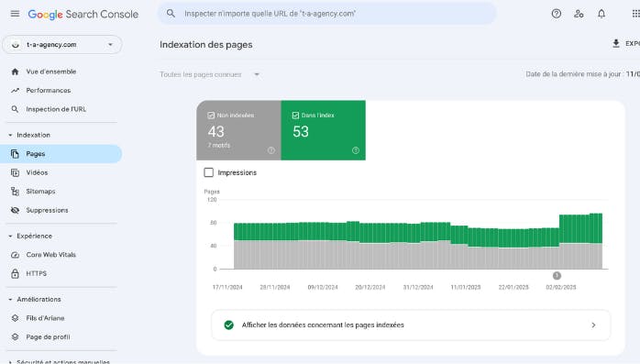Click the Google Search Console logo
Screen dimensions: 640x364
(83, 15)
